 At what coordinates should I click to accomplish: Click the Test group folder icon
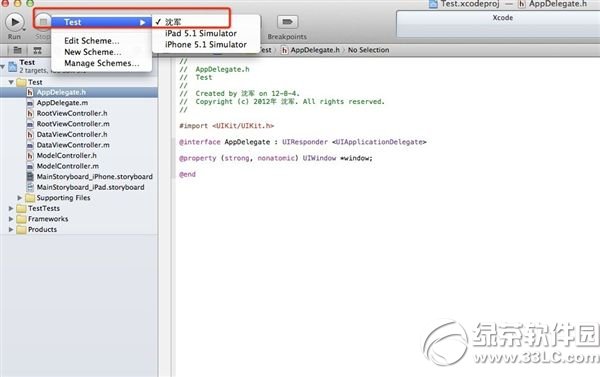click(x=21, y=82)
